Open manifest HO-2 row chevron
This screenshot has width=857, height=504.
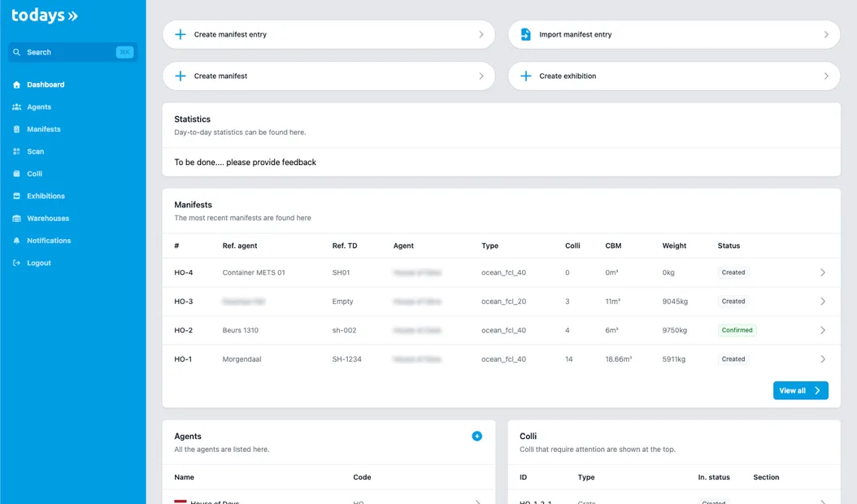(823, 330)
